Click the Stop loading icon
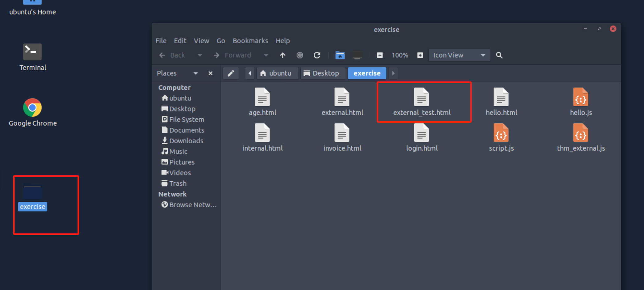Screen dimensions: 644x290 [300, 55]
